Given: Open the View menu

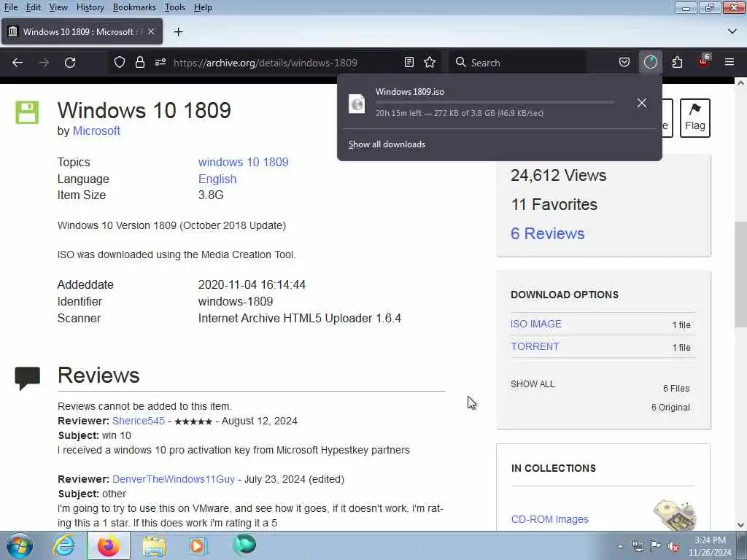Looking at the screenshot, I should (x=58, y=7).
